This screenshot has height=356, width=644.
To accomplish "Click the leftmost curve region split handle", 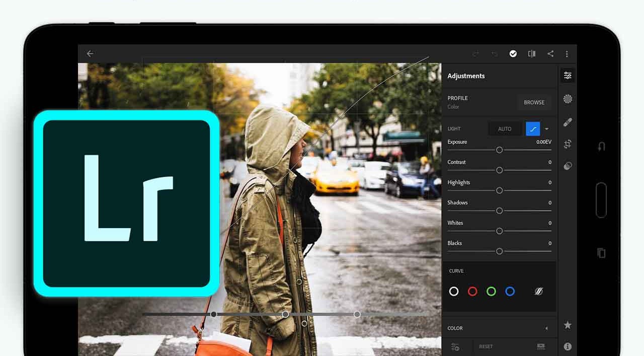I will click(x=214, y=314).
